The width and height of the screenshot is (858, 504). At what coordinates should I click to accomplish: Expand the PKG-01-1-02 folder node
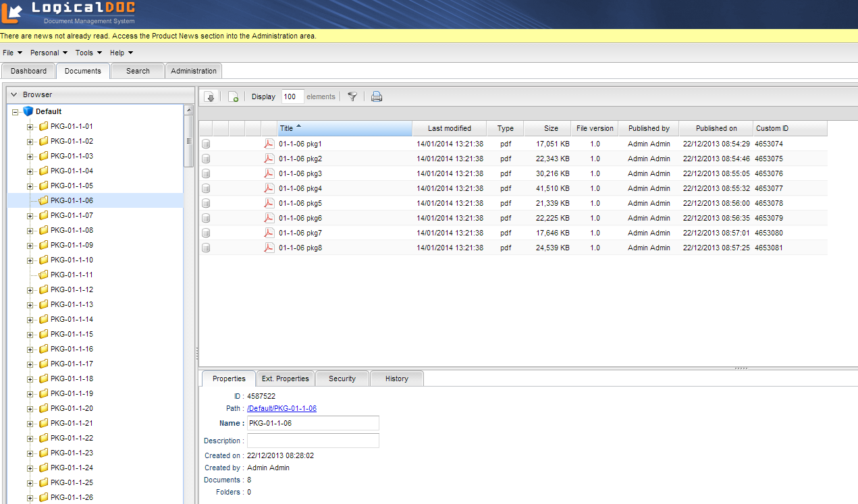[30, 142]
